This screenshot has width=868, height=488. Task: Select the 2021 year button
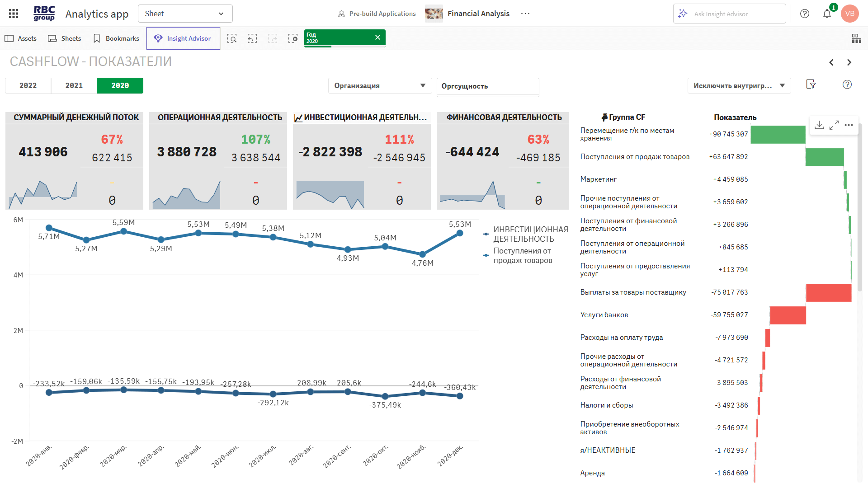pyautogui.click(x=74, y=85)
